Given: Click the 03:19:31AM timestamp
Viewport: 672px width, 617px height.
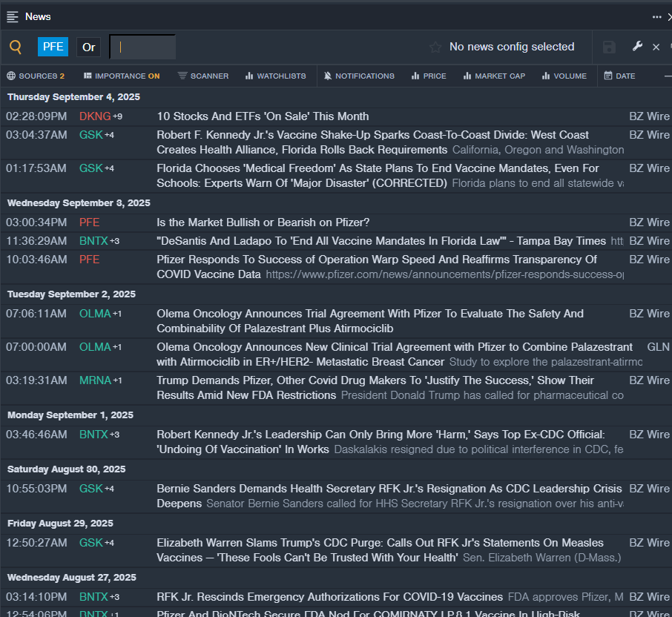Looking at the screenshot, I should (x=36, y=380).
